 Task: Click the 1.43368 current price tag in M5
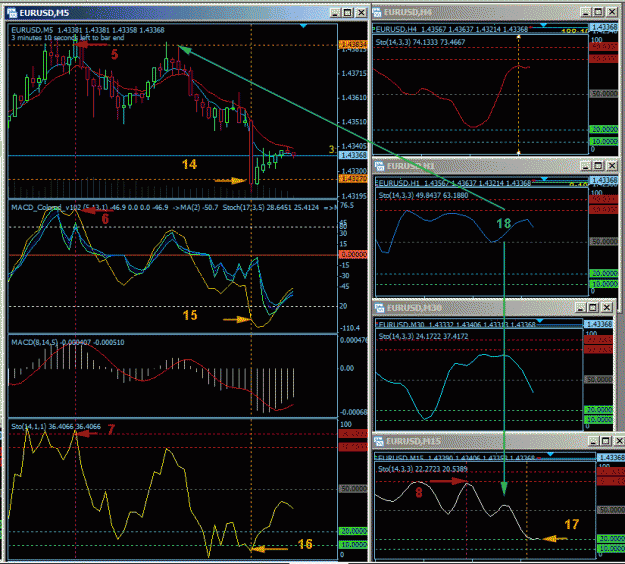353,155
